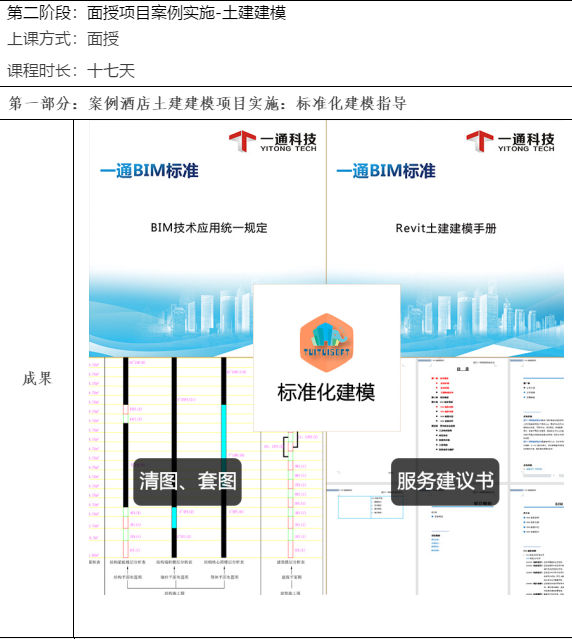The width and height of the screenshot is (572, 639).
Task: Click the 成果 cell label
Action: pos(37,379)
